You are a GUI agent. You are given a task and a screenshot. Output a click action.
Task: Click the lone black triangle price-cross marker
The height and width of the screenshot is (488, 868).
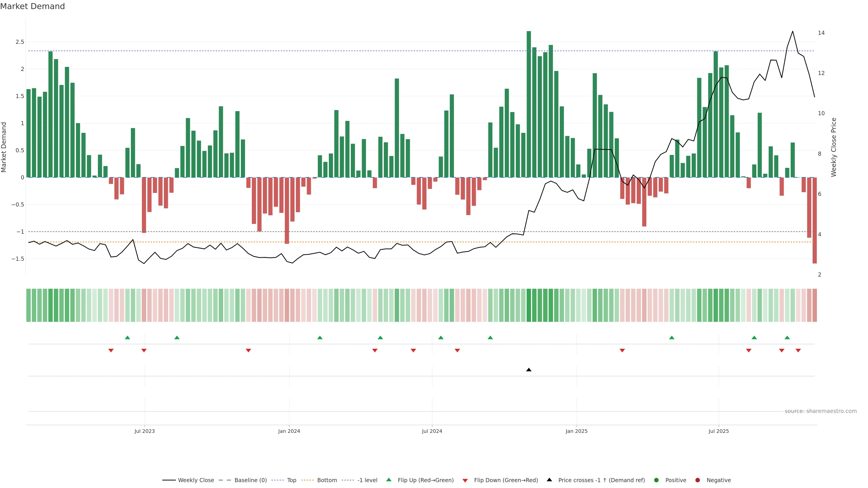pos(529,370)
